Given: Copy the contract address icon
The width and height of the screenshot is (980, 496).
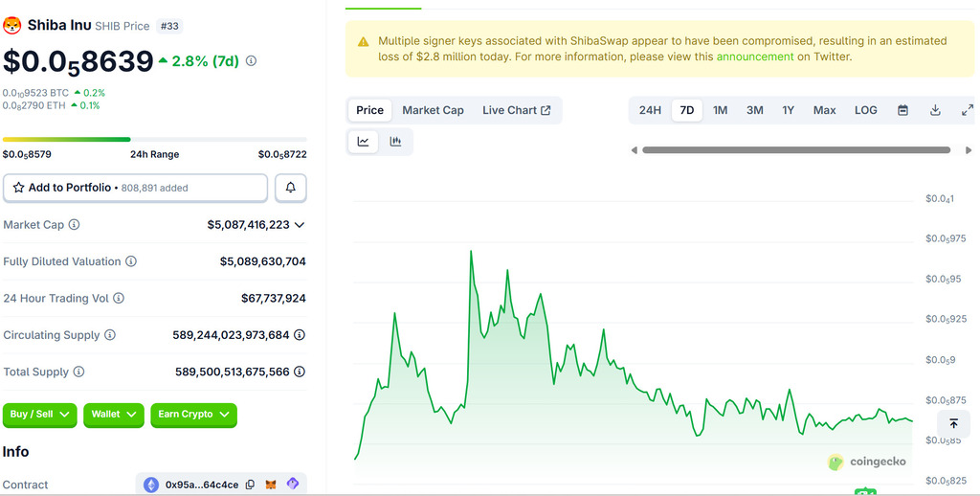Looking at the screenshot, I should click(x=250, y=485).
